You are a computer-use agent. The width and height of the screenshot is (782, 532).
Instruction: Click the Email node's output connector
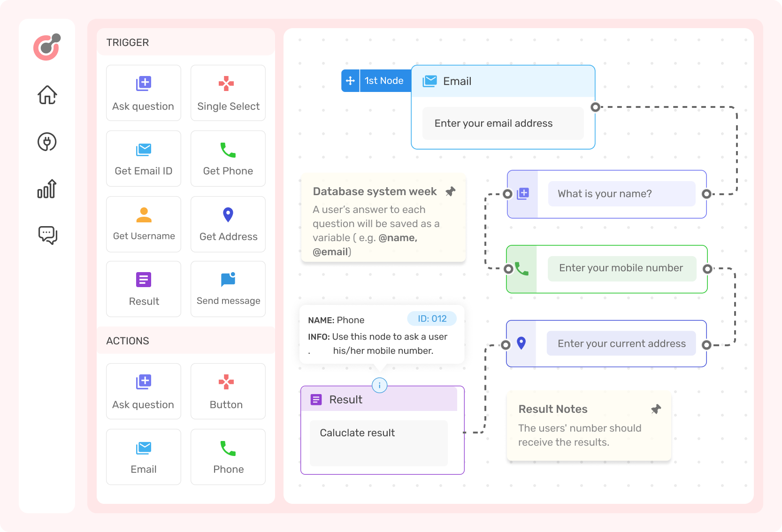click(x=595, y=107)
